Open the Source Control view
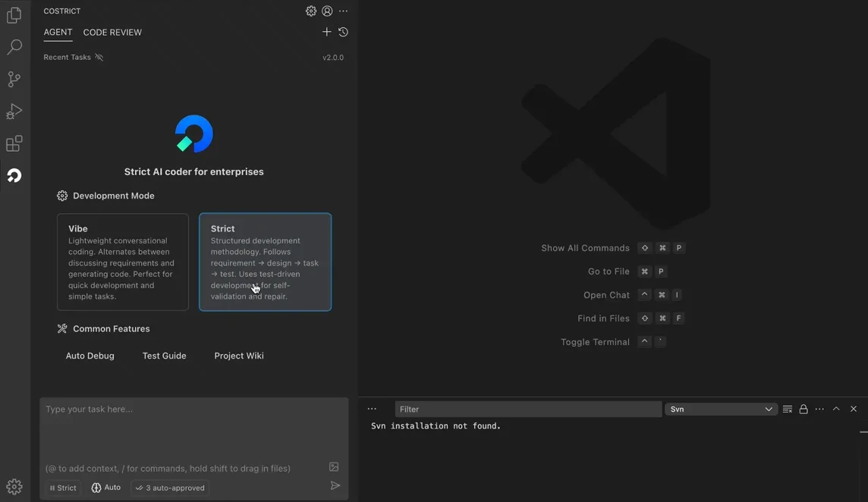Screen dimensions: 868x502 (14, 79)
